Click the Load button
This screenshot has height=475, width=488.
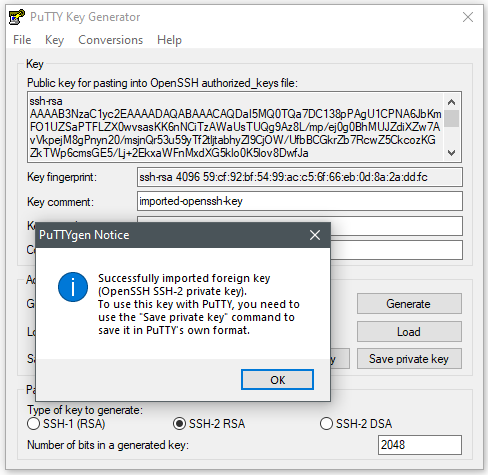pyautogui.click(x=409, y=332)
